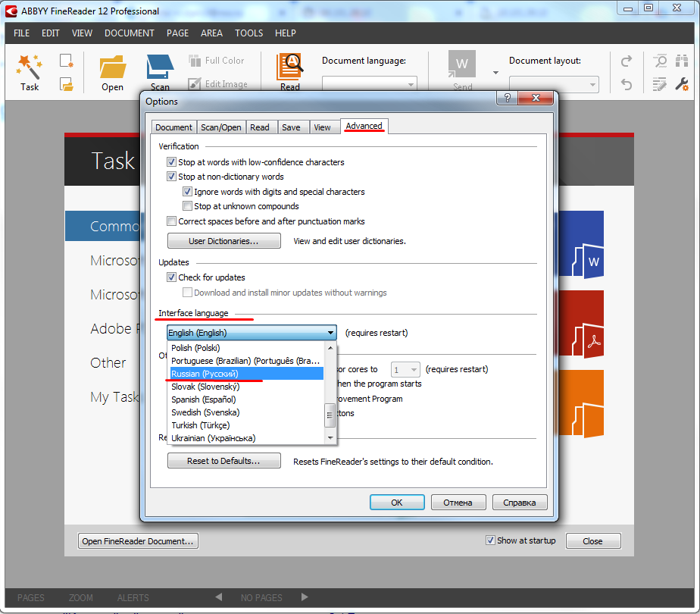Click the Scan toolbar icon

pyautogui.click(x=160, y=68)
